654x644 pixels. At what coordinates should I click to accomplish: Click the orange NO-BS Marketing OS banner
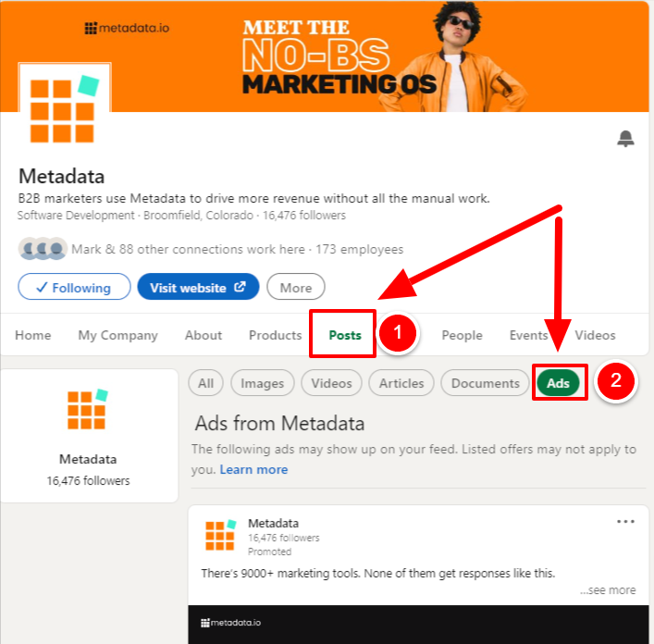(326, 56)
